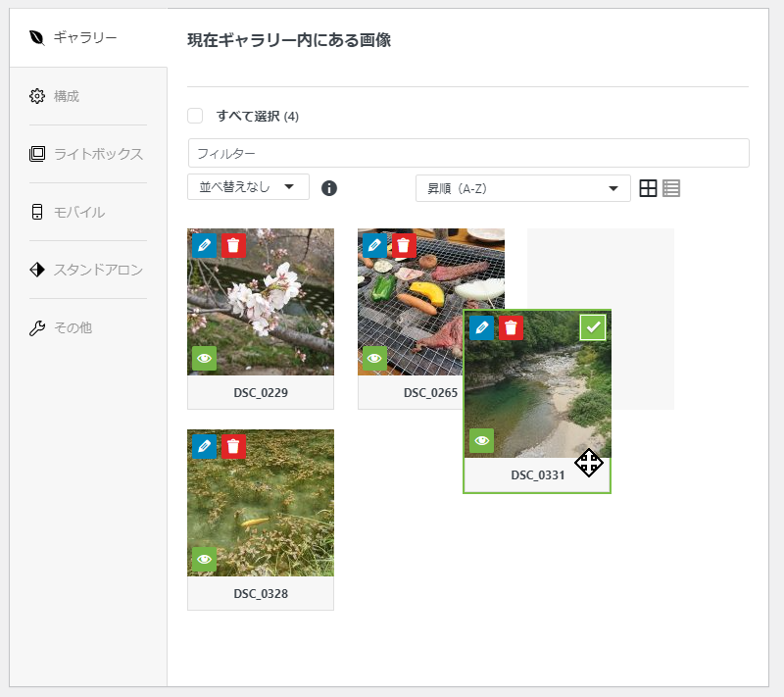Select the cherry blossom thumbnail DSC_0229
This screenshot has width=784, height=697.
(x=261, y=302)
